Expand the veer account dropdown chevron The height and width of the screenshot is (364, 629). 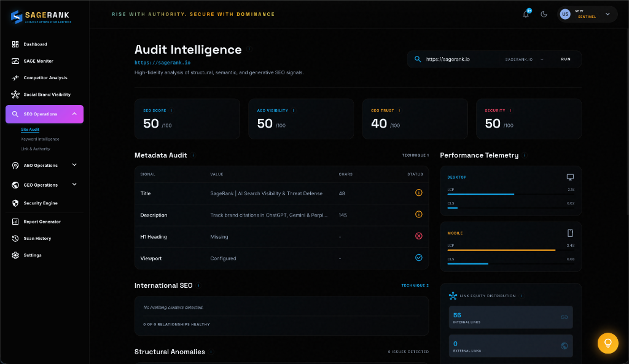608,14
